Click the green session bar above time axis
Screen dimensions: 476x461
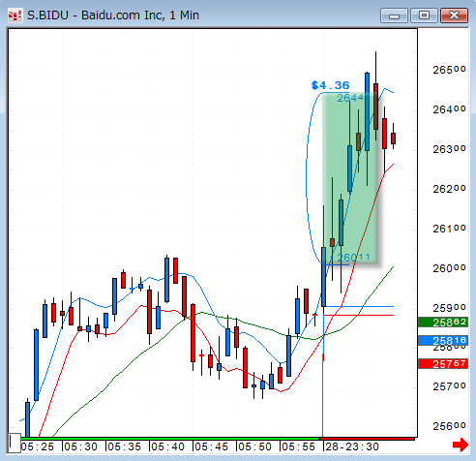click(170, 439)
